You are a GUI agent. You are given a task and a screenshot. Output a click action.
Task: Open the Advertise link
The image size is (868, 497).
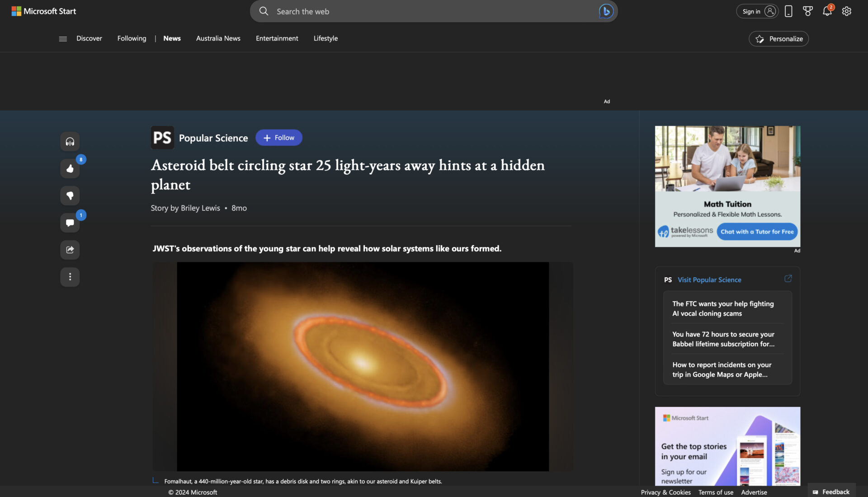(754, 492)
